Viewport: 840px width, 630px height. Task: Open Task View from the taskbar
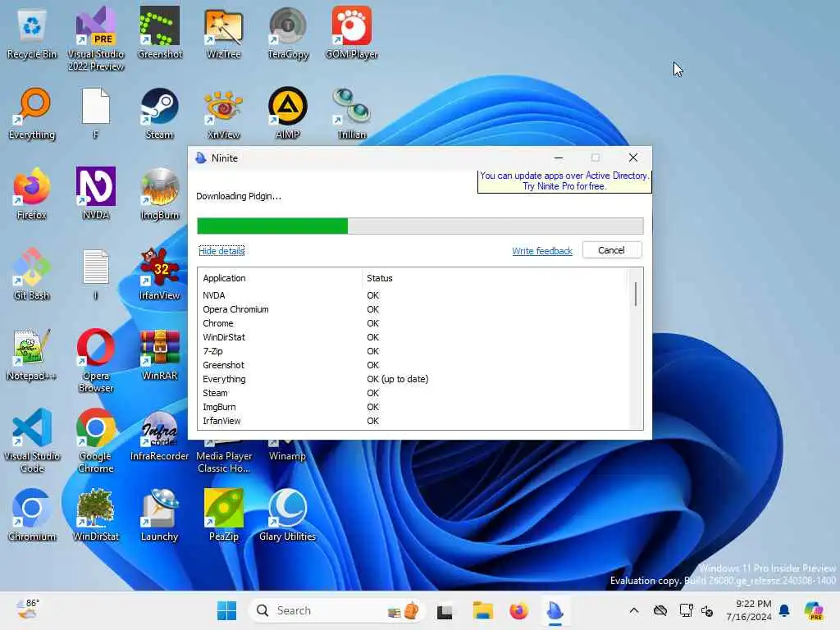[x=445, y=611]
